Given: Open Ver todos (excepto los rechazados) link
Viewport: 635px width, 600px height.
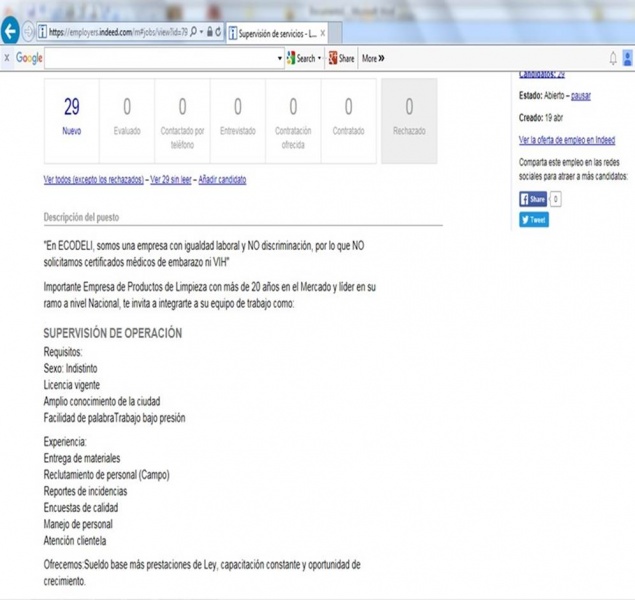Looking at the screenshot, I should [94, 180].
